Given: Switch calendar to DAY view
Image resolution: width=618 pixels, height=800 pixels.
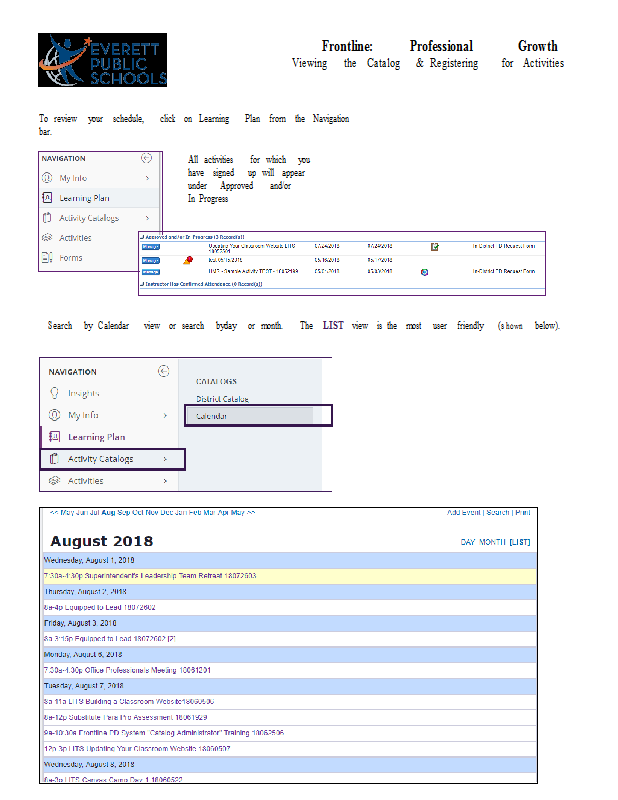Looking at the screenshot, I should pyautogui.click(x=468, y=542).
